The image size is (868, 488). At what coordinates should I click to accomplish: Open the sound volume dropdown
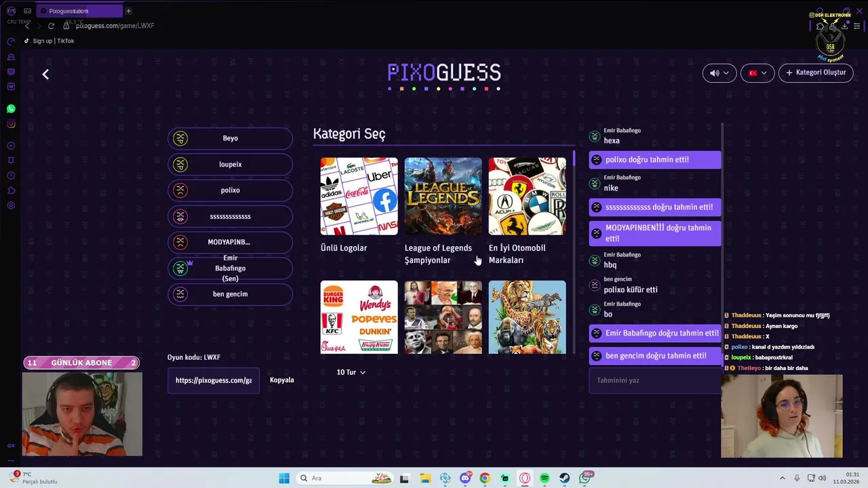(x=719, y=73)
